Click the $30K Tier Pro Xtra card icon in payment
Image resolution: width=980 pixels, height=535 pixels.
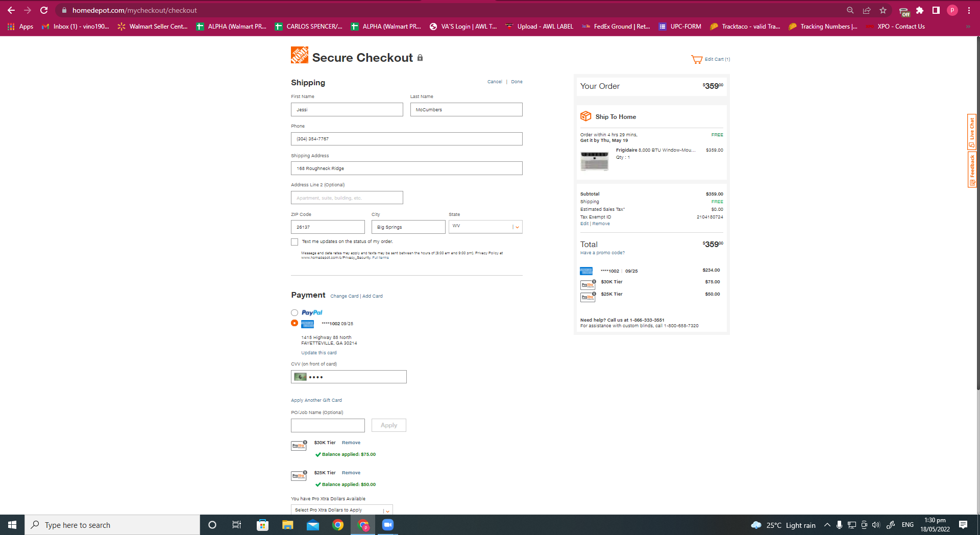(299, 445)
